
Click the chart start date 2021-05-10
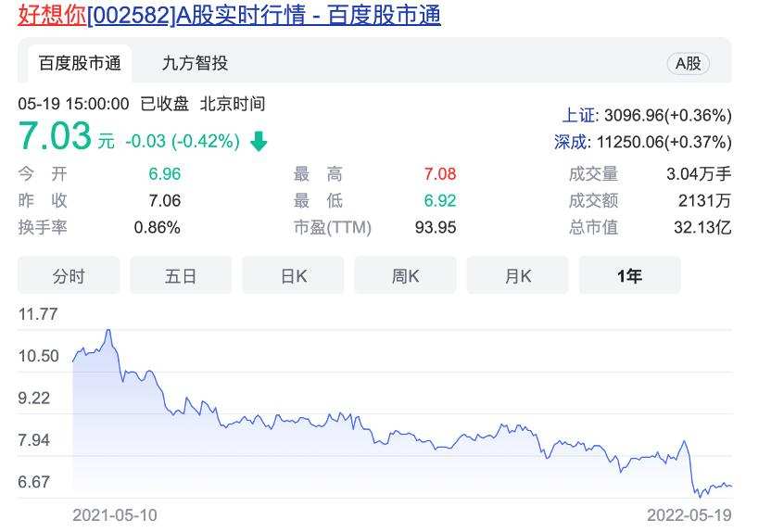[115, 515]
